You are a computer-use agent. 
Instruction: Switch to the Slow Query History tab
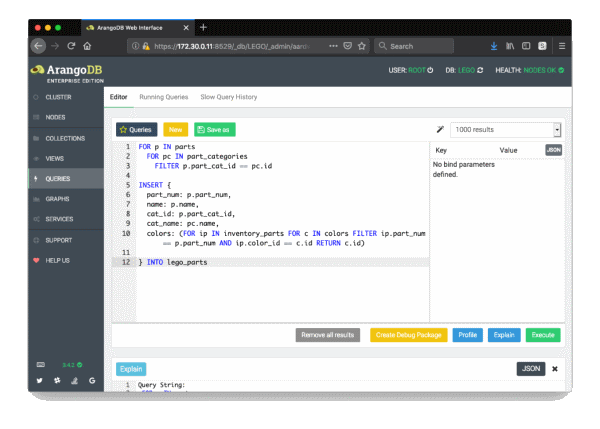click(x=229, y=97)
